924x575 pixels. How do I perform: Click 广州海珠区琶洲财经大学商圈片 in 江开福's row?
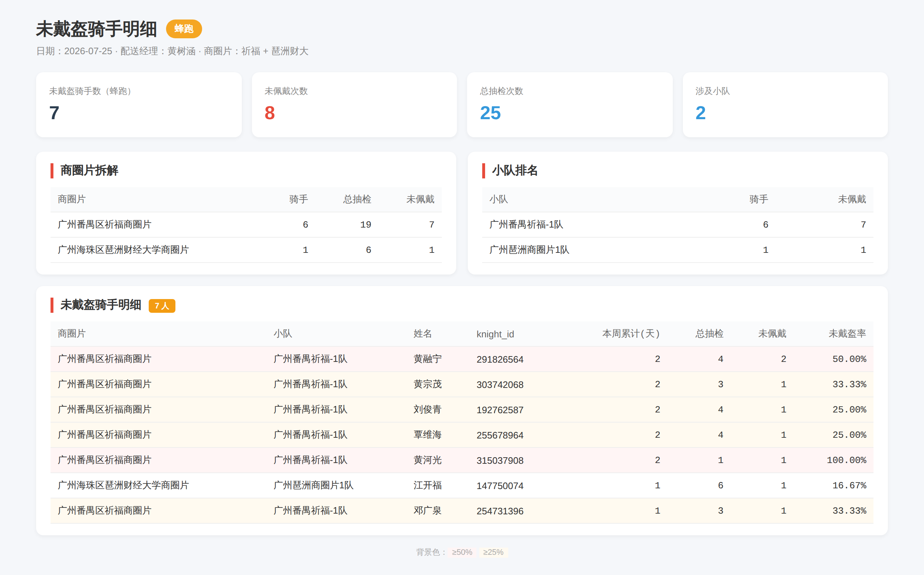pos(123,485)
